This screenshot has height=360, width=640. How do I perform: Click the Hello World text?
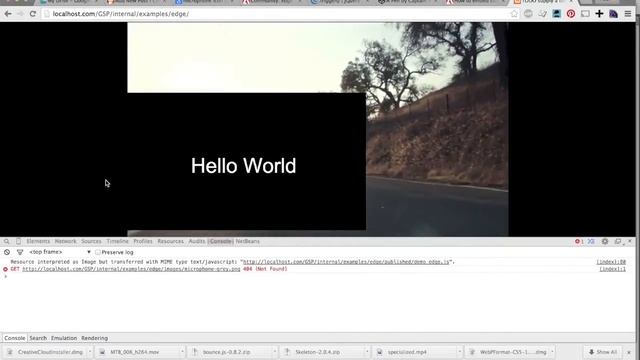(244, 166)
